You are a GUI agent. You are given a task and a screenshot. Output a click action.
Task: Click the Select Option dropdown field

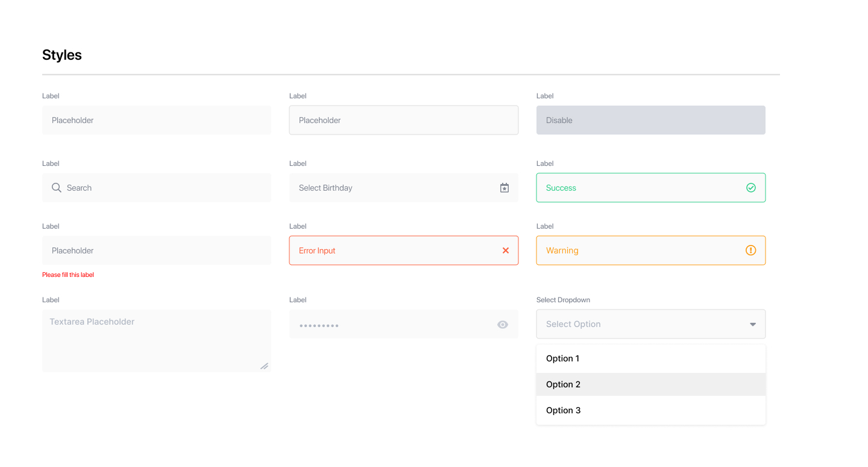(x=639, y=324)
